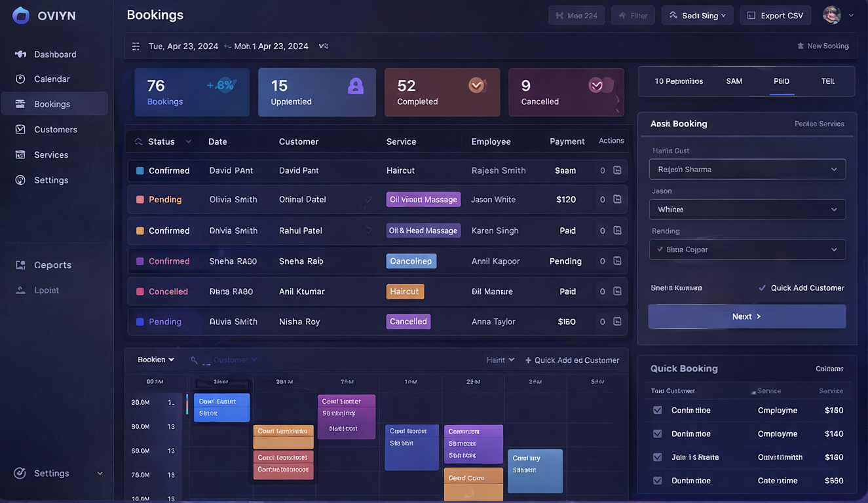
Task: Open the Bookien dropdown above the timeline
Action: coord(155,360)
